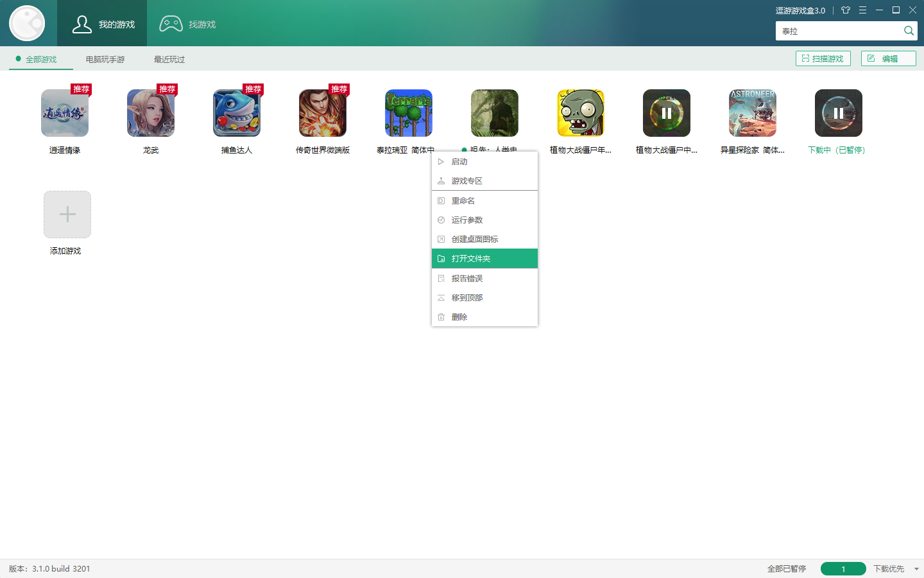Viewport: 924px width, 578px height.
Task: Click the 异星探险家 game label
Action: 752,150
